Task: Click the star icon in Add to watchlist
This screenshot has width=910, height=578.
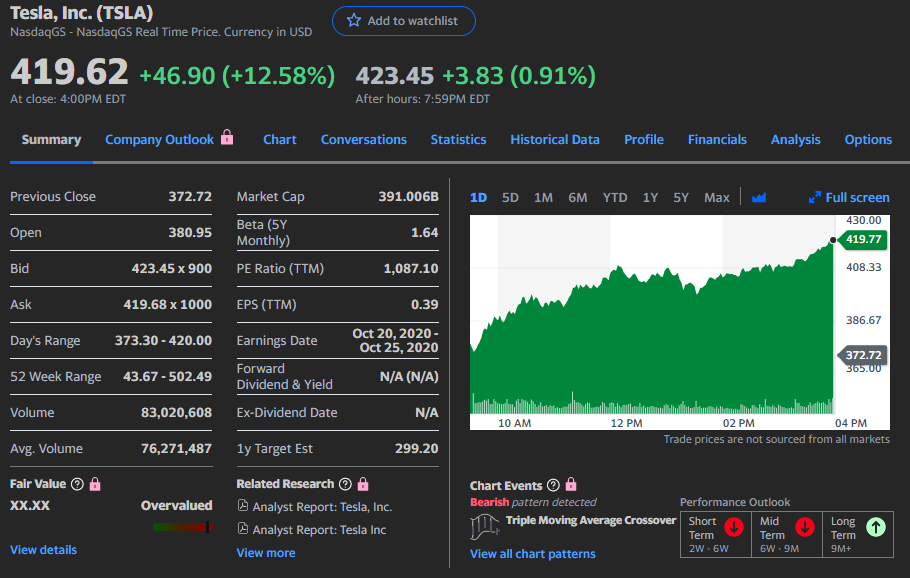Action: pyautogui.click(x=353, y=21)
